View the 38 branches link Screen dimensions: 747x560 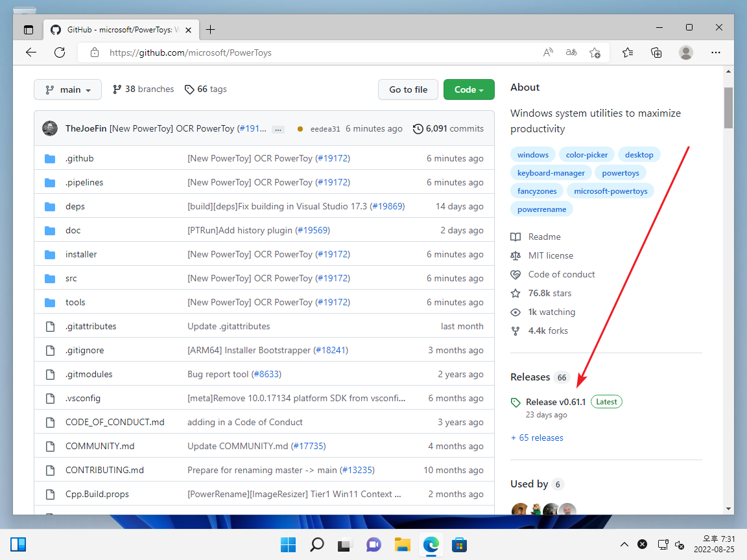(x=143, y=89)
